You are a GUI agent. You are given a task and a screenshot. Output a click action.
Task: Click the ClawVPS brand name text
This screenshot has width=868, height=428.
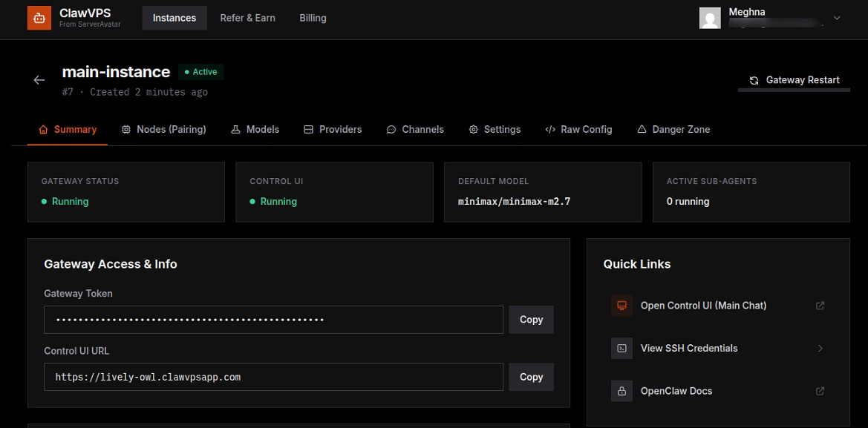pyautogui.click(x=85, y=14)
